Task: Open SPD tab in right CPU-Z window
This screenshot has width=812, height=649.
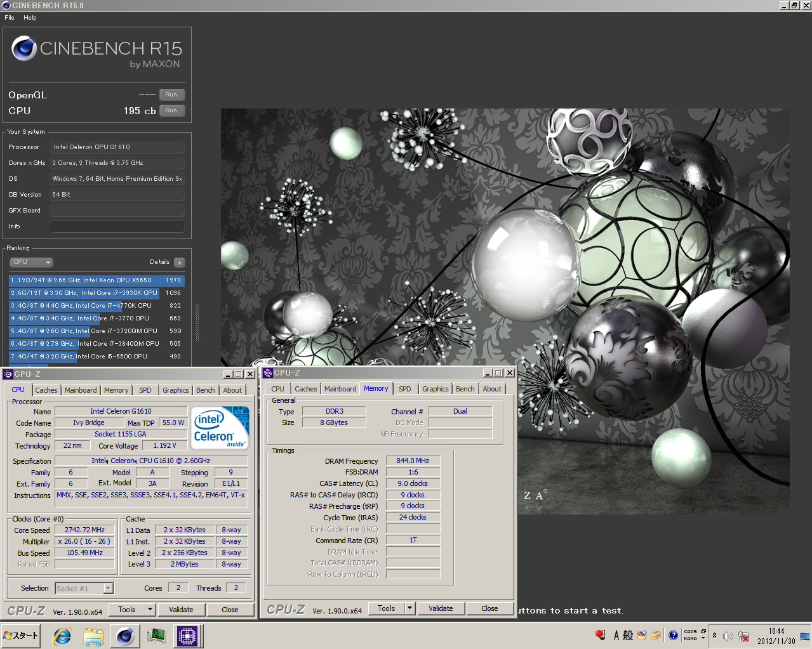Action: click(x=405, y=389)
